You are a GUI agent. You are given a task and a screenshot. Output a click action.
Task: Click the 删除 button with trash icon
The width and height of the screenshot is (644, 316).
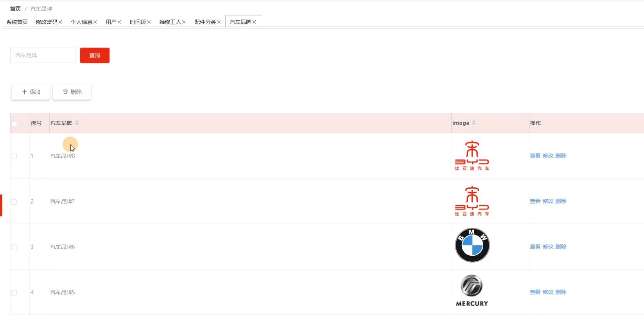tap(72, 92)
